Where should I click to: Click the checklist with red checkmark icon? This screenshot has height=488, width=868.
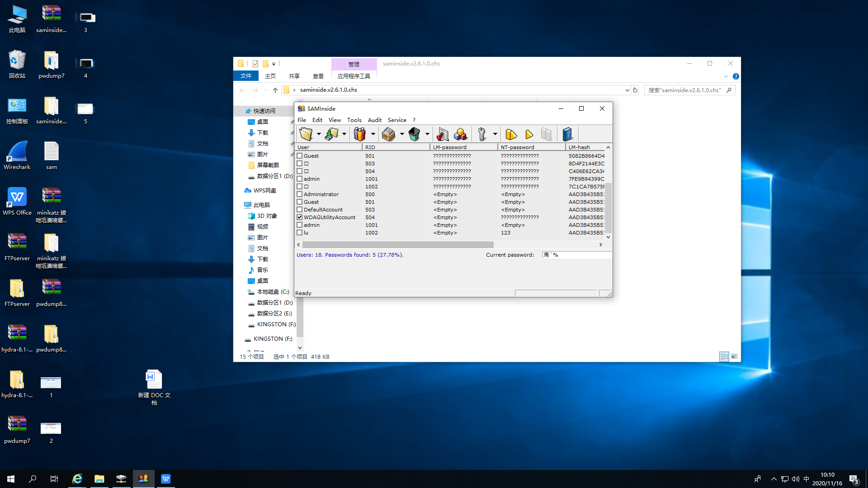click(442, 134)
